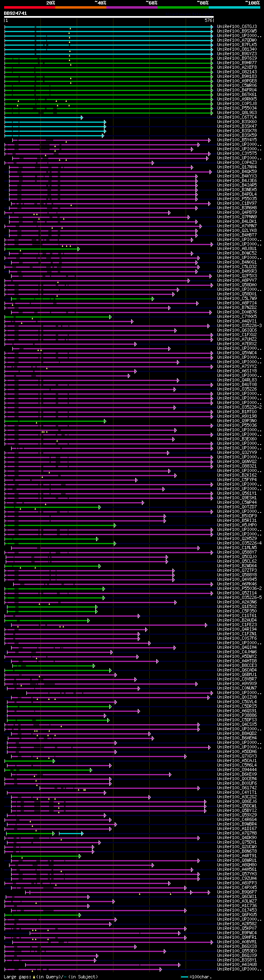264x980 pixels.
Task: Select hit UniRef100_O35226-5
Action: click(239, 598)
